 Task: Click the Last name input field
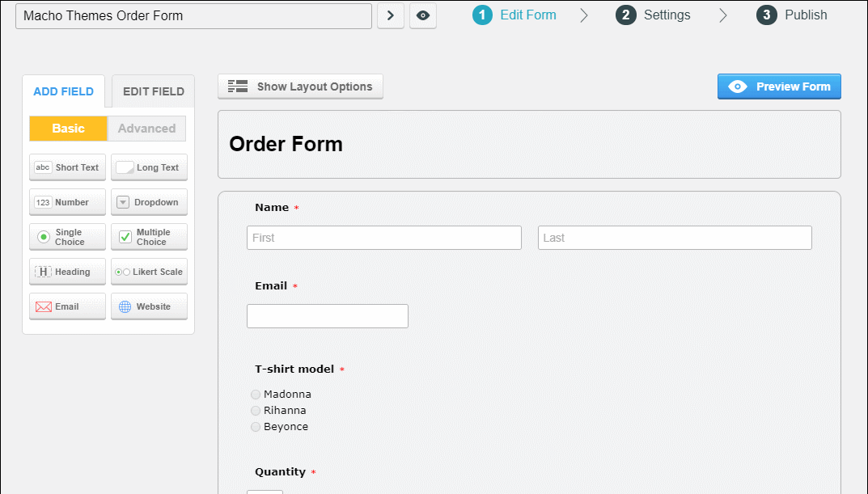[x=675, y=238]
